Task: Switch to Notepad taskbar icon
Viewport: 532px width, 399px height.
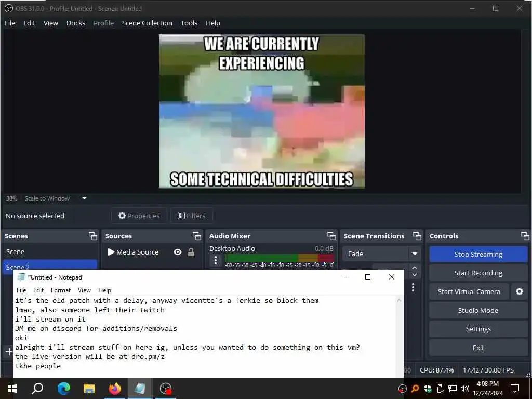Action: pyautogui.click(x=140, y=389)
